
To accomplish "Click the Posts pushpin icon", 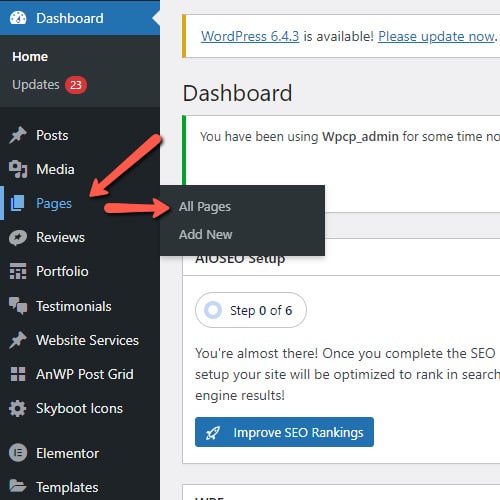I will (18, 135).
